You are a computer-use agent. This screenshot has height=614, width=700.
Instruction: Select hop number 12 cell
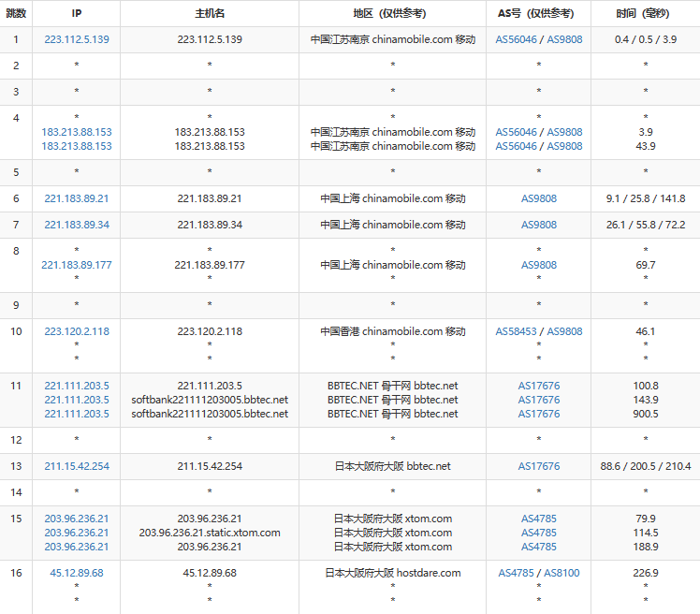(x=16, y=440)
